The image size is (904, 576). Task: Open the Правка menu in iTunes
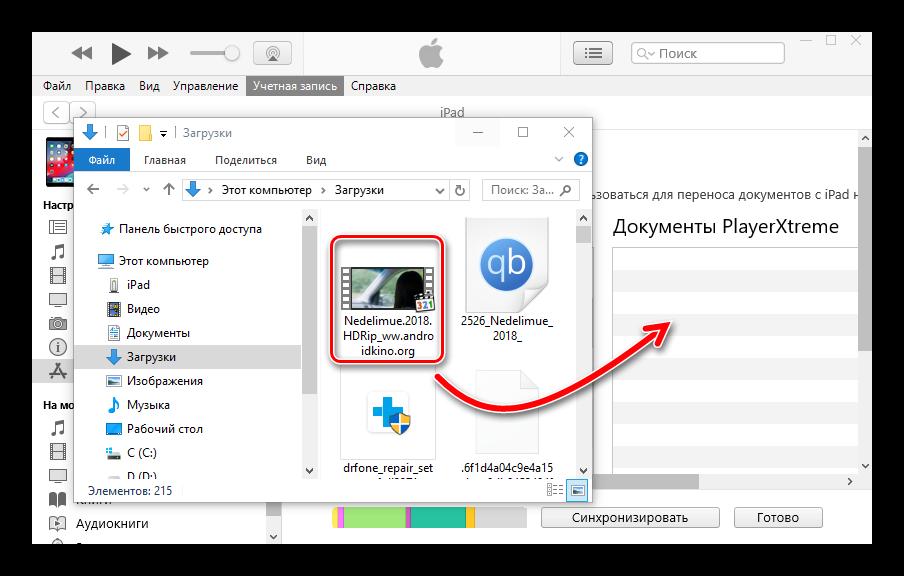click(x=105, y=86)
